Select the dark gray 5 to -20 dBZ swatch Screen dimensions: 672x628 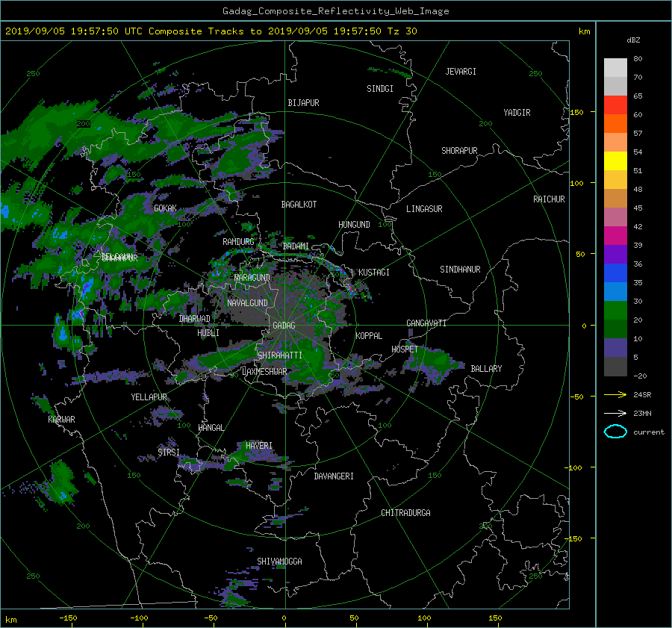click(615, 367)
